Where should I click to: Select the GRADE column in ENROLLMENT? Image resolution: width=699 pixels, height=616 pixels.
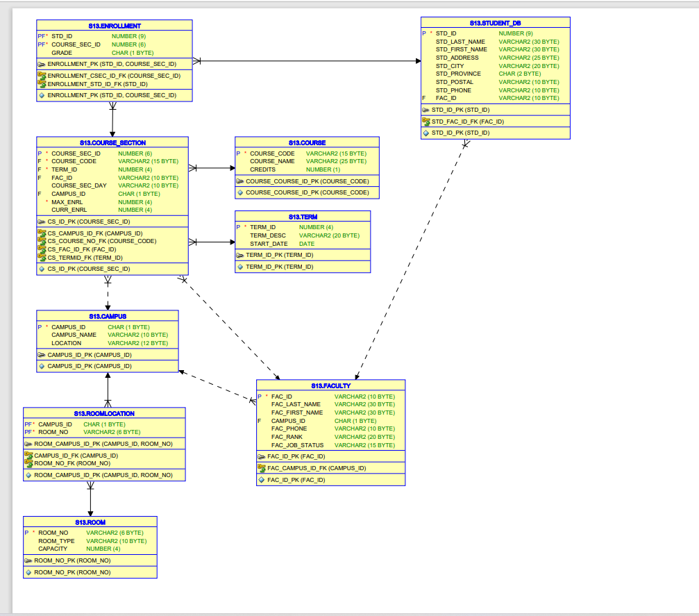64,52
